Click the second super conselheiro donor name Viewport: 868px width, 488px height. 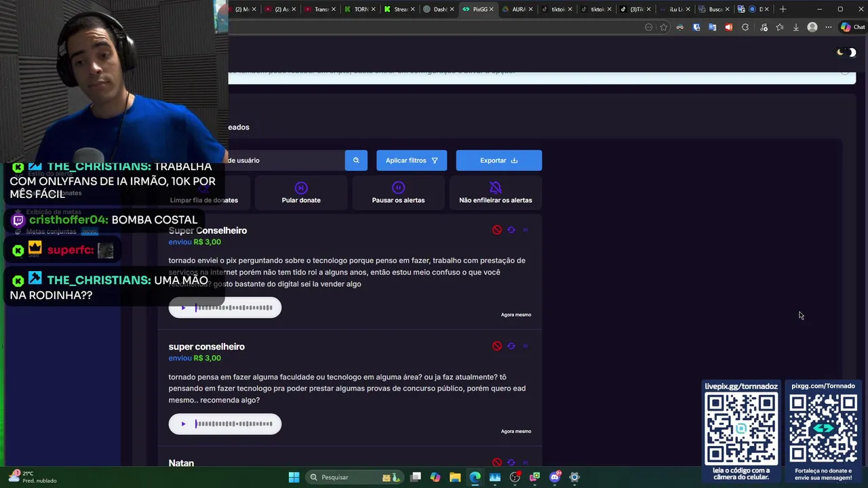coord(207,346)
